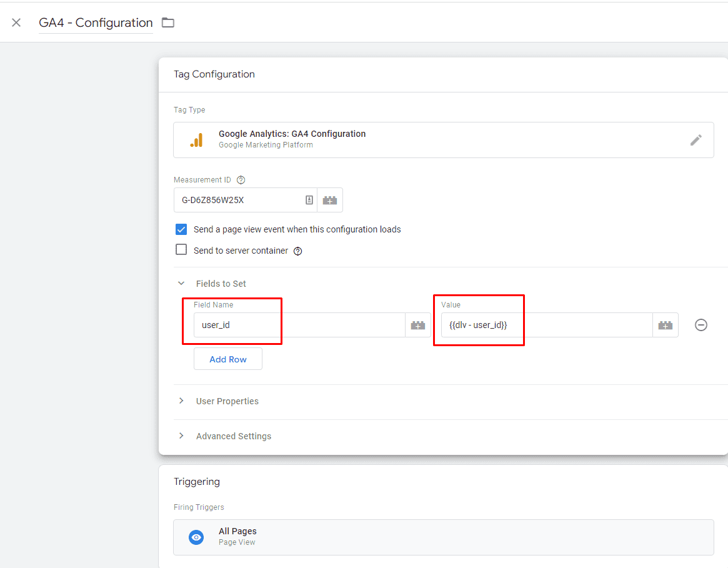The height and width of the screenshot is (568, 728).
Task: Rename the GA4 - Configuration tag title
Action: [x=95, y=22]
